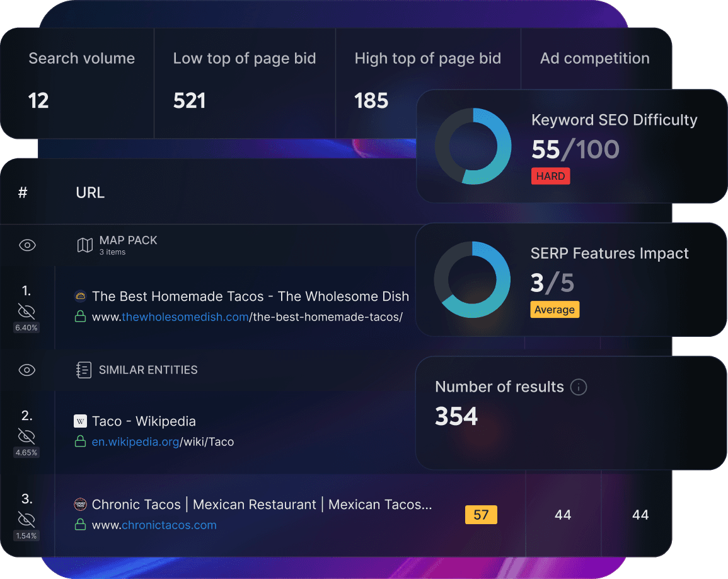This screenshot has width=728, height=579.
Task: Expand the MAP PACK 3 items row
Action: (128, 245)
